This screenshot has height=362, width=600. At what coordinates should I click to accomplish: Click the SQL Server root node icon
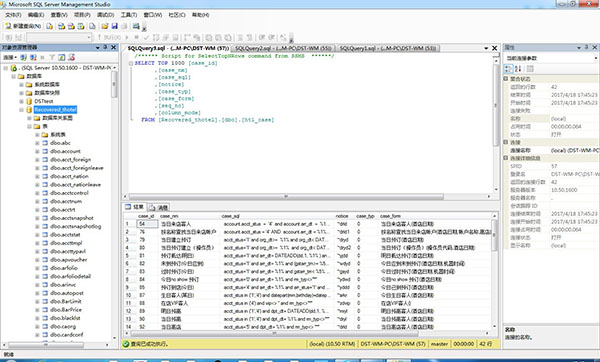click(14, 68)
